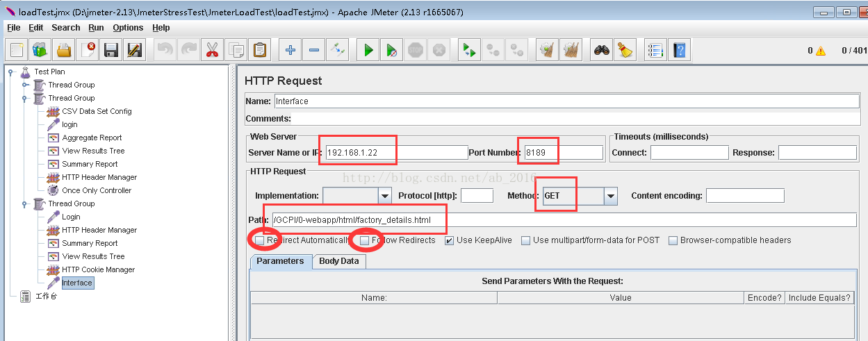The image size is (868, 341).
Task: Click the Response timeout field
Action: pyautogui.click(x=817, y=152)
